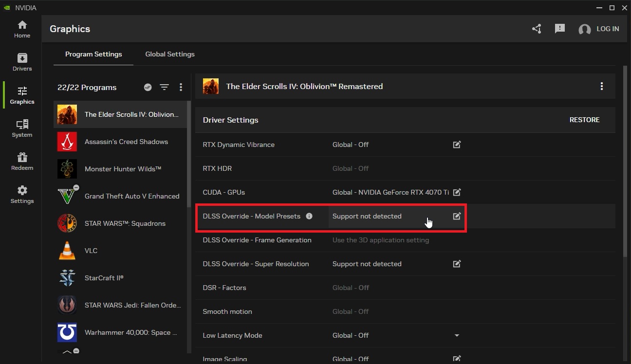Open the Oblivion Remastered header three-dot menu
Viewport: 631px width, 364px height.
point(602,86)
